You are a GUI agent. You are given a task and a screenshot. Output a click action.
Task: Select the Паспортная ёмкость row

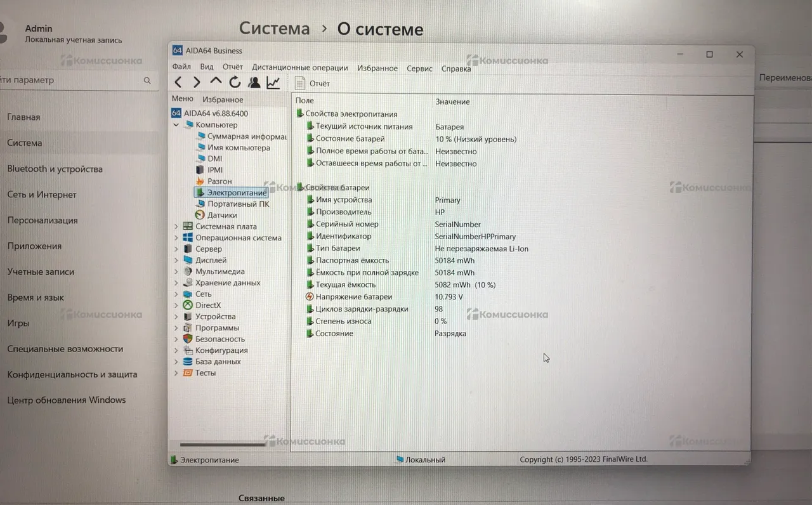(x=520, y=261)
